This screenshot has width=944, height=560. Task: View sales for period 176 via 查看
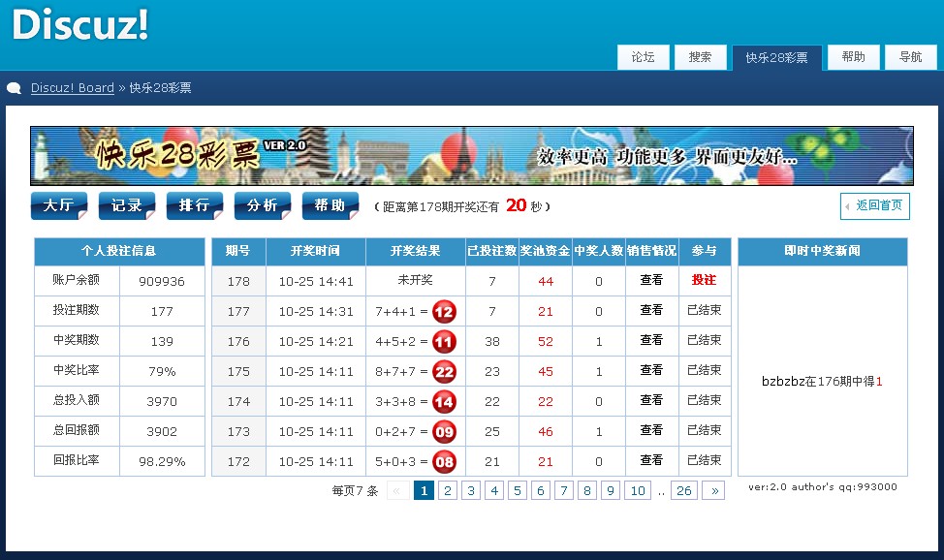651,340
